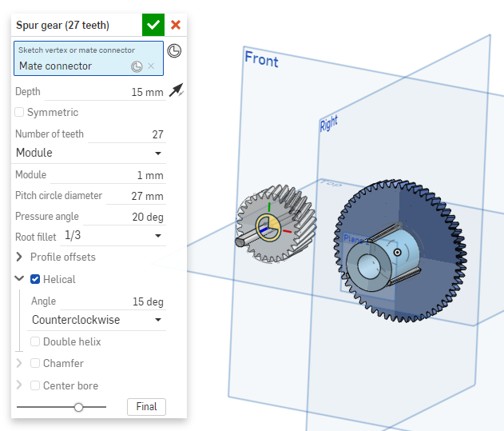Click the rollback slider handle
This screenshot has height=431, width=504.
[x=78, y=407]
